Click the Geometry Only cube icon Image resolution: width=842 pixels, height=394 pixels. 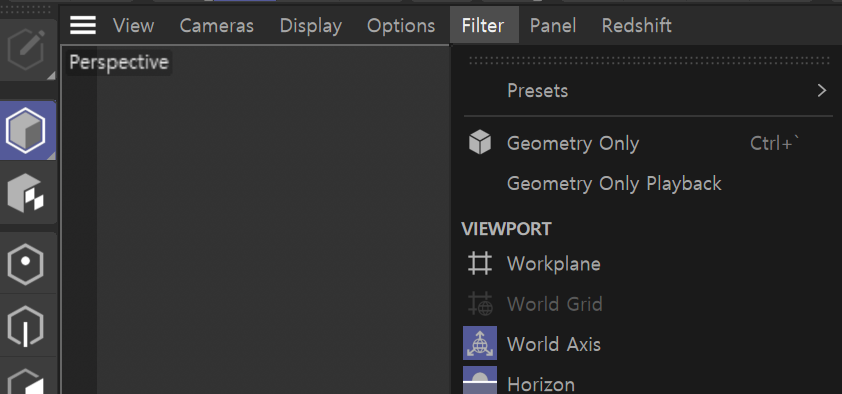[x=480, y=143]
